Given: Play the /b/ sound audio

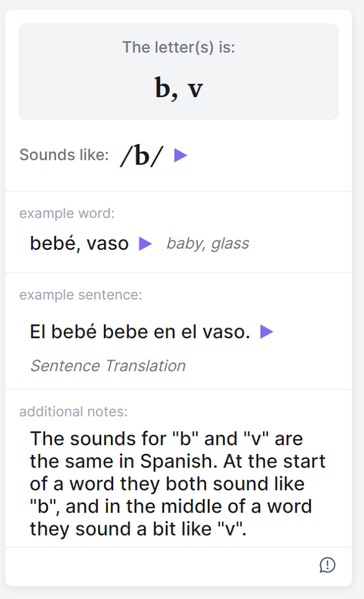Looking at the screenshot, I should pos(181,156).
